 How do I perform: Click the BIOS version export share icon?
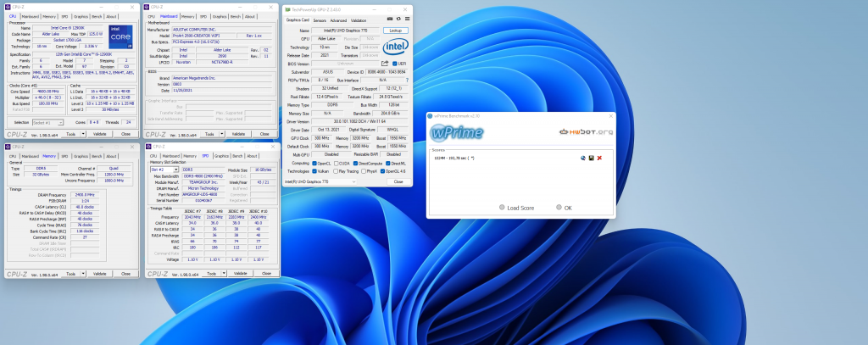(x=383, y=63)
